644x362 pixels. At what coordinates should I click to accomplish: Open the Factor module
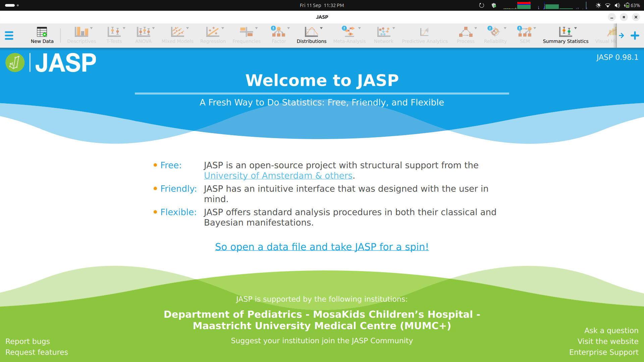[279, 35]
